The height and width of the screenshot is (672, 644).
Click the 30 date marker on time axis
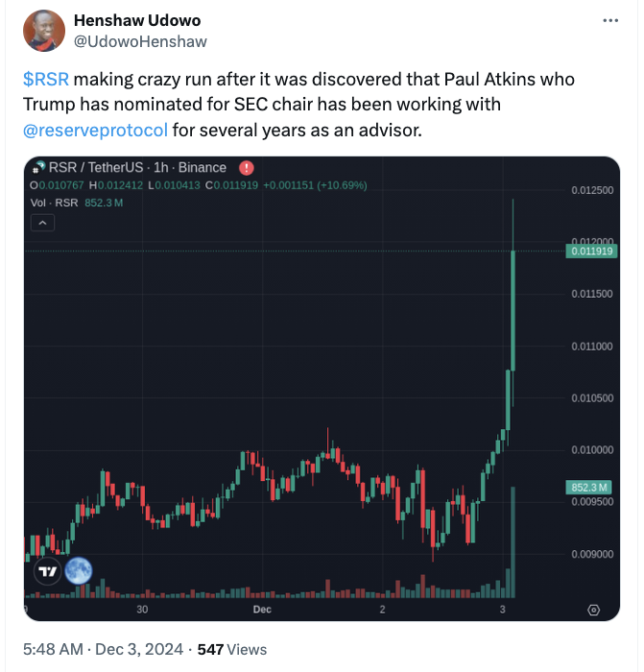(x=142, y=610)
